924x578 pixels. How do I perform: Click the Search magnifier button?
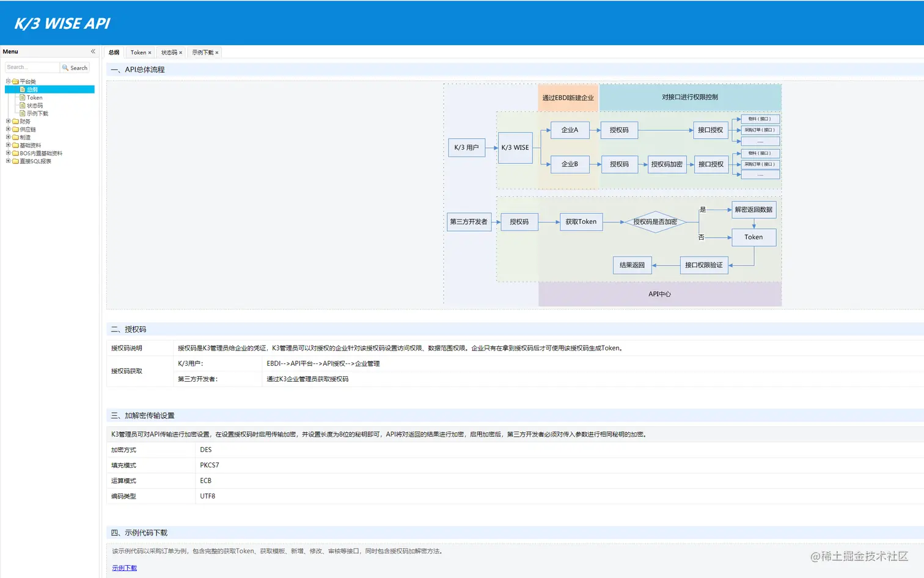[x=75, y=68]
